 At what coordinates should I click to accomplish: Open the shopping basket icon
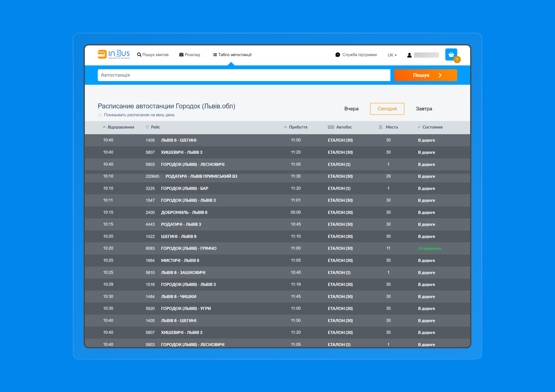click(451, 55)
